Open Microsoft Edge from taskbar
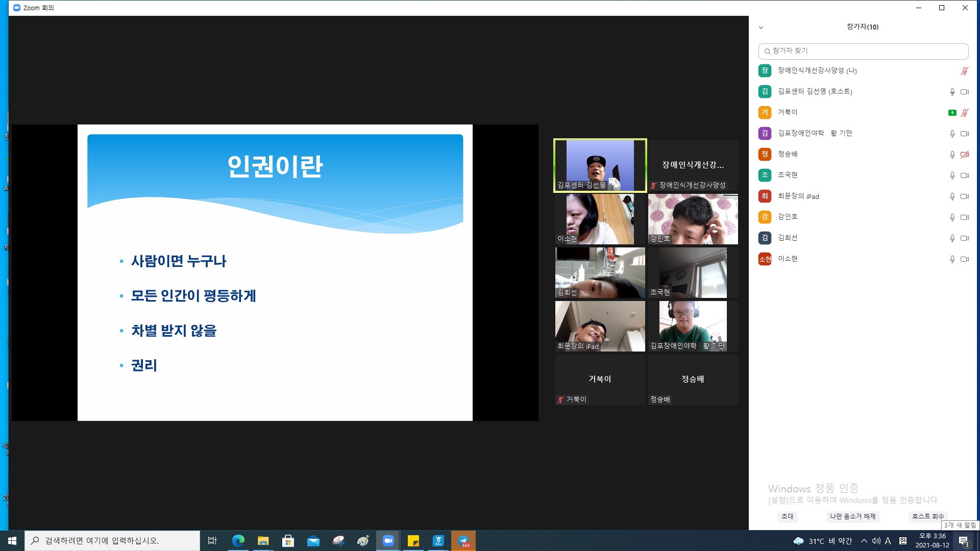This screenshot has height=551, width=980. [238, 541]
